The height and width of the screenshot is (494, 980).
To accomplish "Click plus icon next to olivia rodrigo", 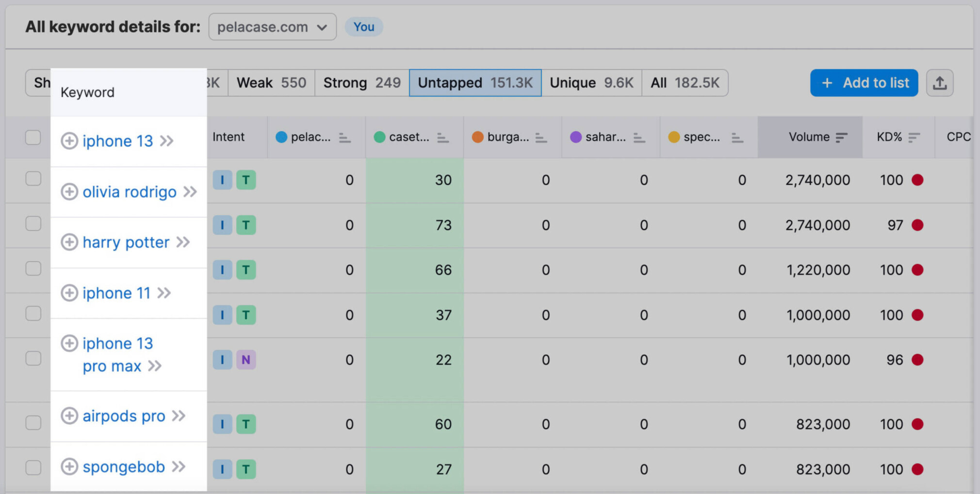I will 69,192.
